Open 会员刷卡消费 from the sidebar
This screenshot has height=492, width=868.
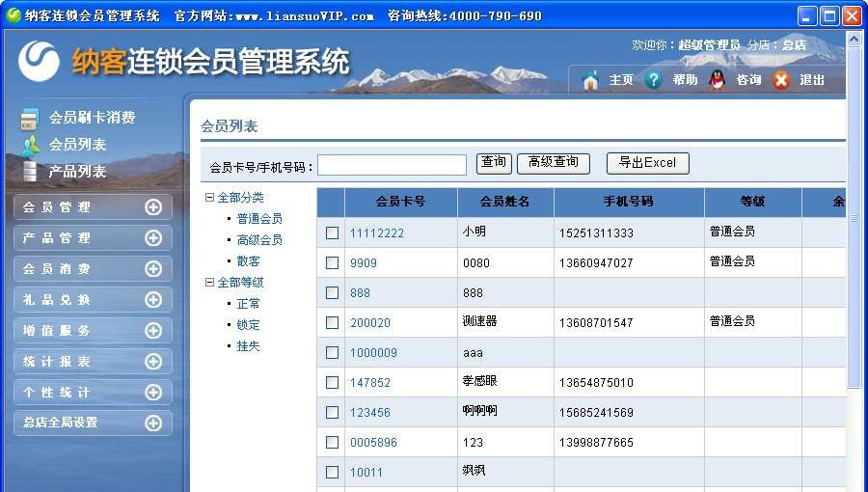pos(92,118)
